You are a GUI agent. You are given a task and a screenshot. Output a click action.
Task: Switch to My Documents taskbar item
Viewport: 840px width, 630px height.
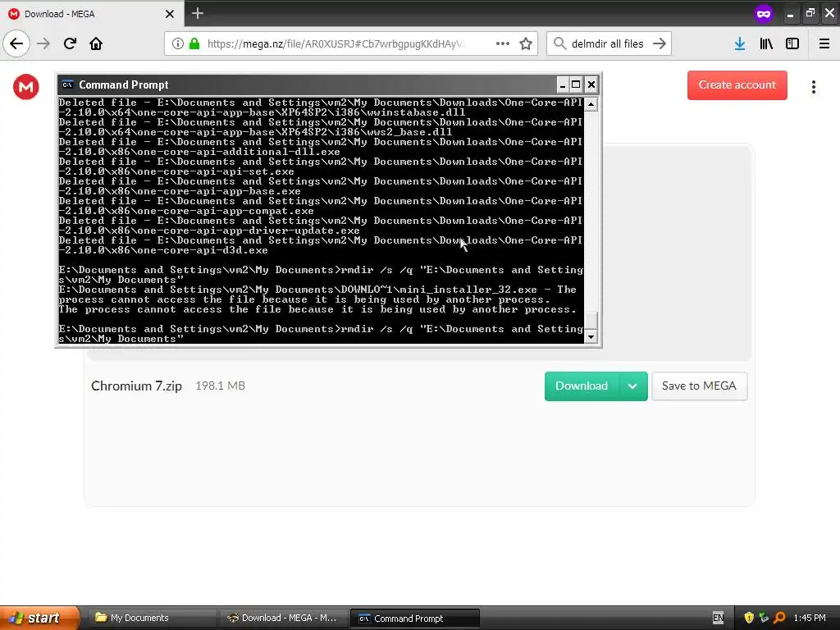151,618
